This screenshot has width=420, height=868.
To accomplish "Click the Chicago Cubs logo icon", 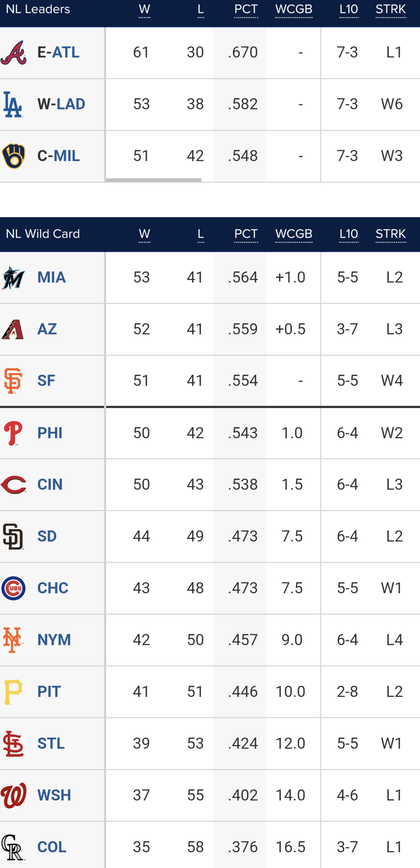I will point(14,588).
